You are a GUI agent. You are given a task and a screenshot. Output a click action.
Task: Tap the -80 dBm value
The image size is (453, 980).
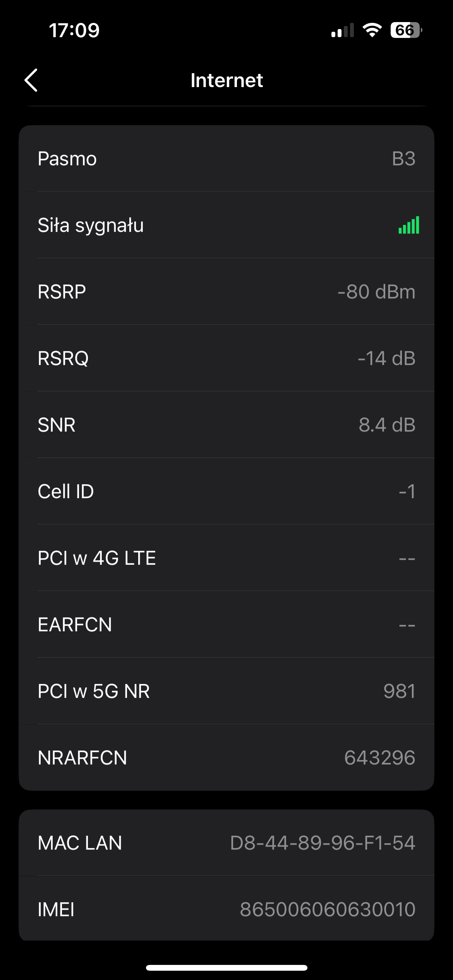pos(376,292)
